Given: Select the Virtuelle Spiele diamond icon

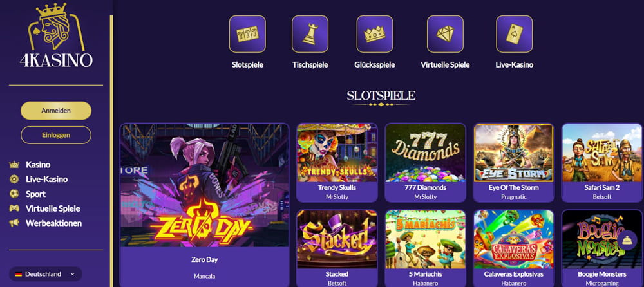Looking at the screenshot, I should click(445, 34).
